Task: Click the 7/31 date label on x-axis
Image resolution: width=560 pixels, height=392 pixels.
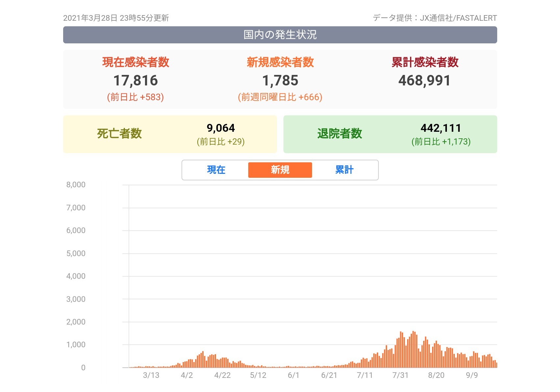Action: (x=400, y=375)
